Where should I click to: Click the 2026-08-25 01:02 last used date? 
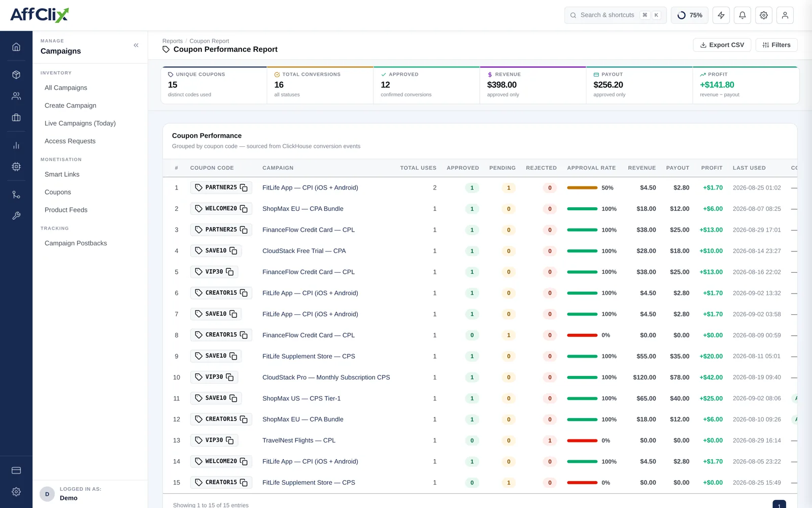[757, 188]
